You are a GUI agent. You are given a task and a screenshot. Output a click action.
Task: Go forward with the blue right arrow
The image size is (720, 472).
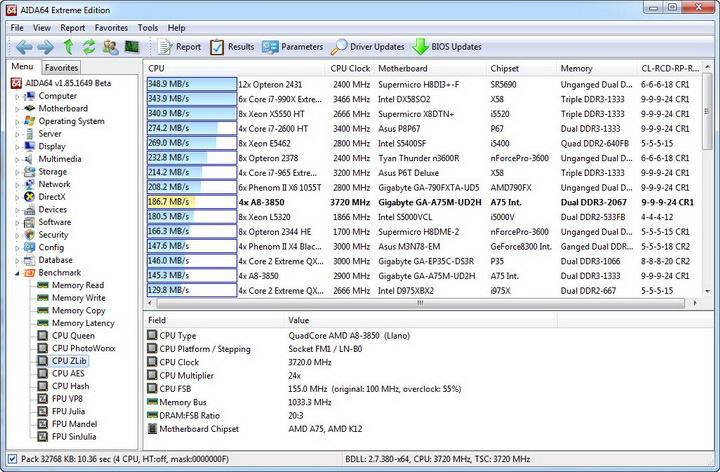click(x=45, y=47)
